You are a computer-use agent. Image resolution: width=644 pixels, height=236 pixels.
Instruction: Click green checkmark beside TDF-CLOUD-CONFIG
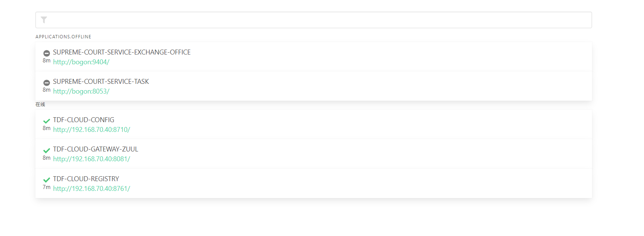47,121
